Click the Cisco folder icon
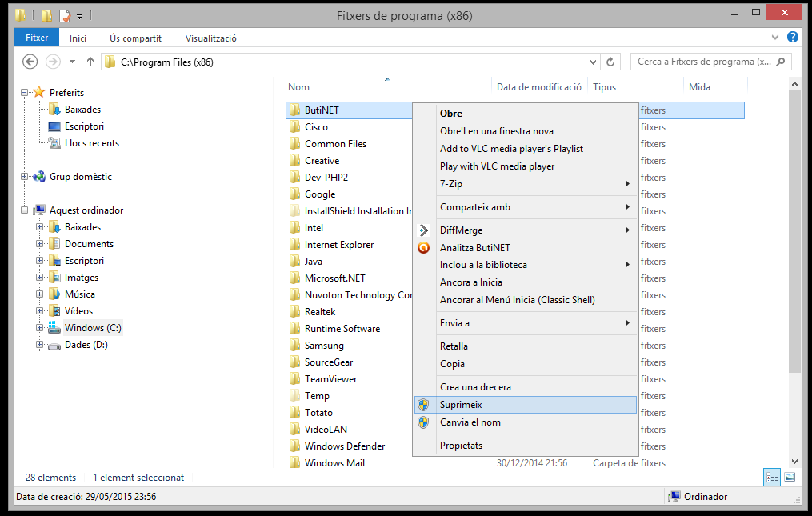812x516 pixels. [x=294, y=127]
